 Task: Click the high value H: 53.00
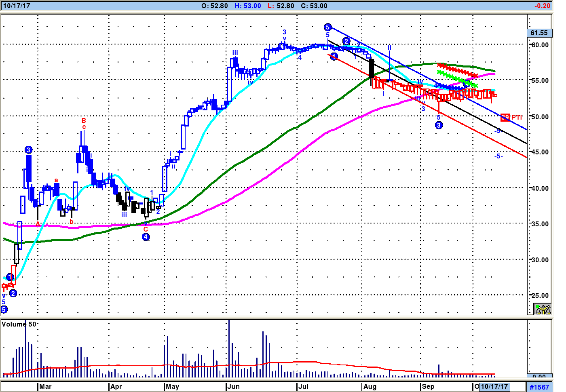click(248, 6)
